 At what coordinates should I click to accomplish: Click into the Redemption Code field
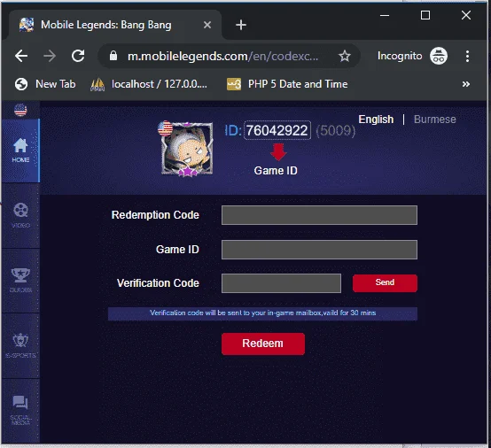(319, 215)
